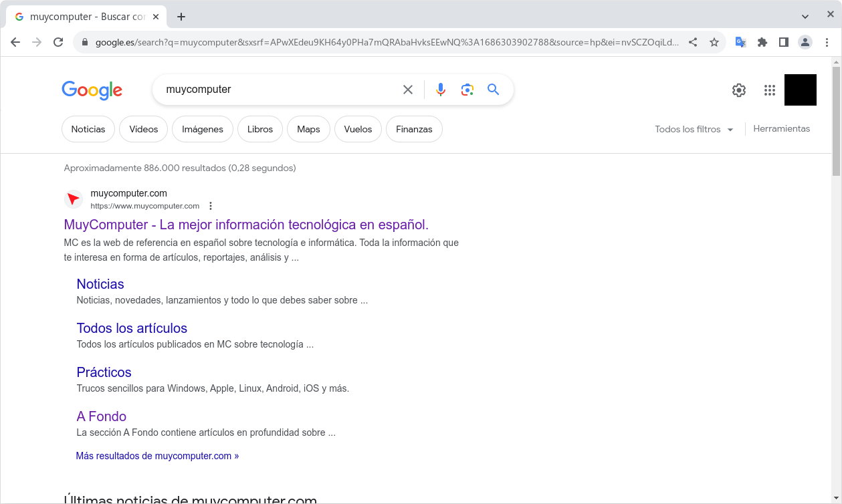Clear the search box with X

pos(407,90)
